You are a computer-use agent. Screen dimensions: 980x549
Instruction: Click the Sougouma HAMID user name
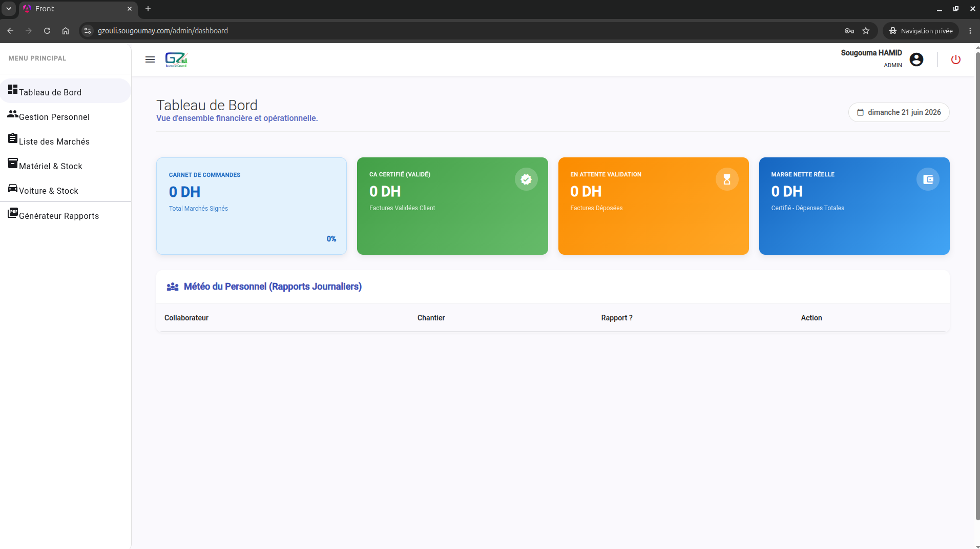(871, 53)
